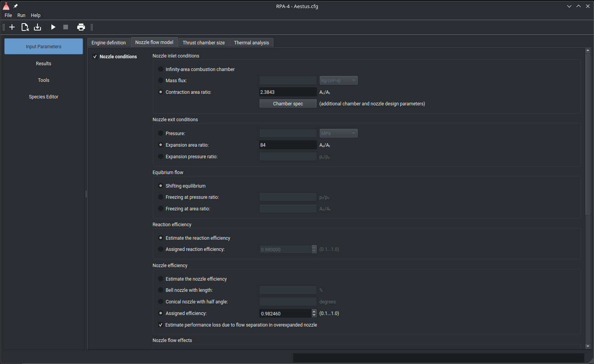Click the Save download-arrow toolbar icon

pyautogui.click(x=37, y=27)
